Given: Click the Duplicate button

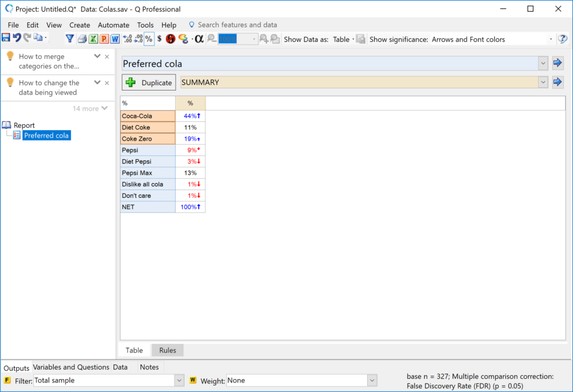Looking at the screenshot, I should tap(149, 83).
